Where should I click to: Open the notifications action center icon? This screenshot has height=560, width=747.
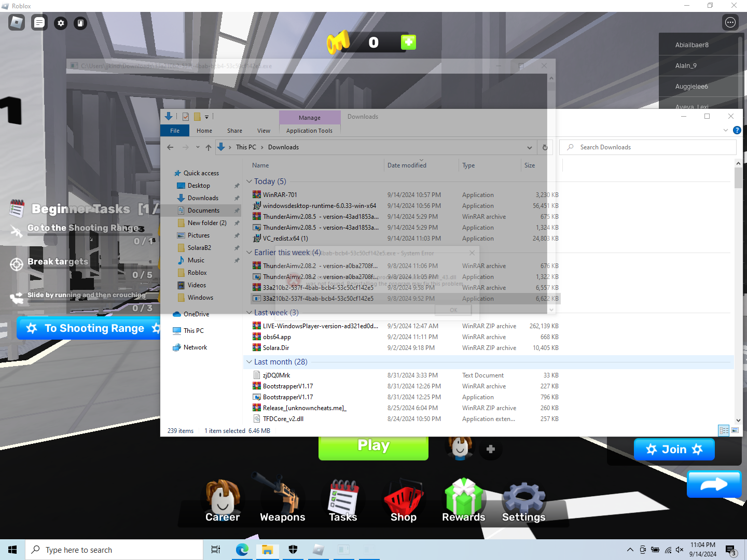(730, 550)
